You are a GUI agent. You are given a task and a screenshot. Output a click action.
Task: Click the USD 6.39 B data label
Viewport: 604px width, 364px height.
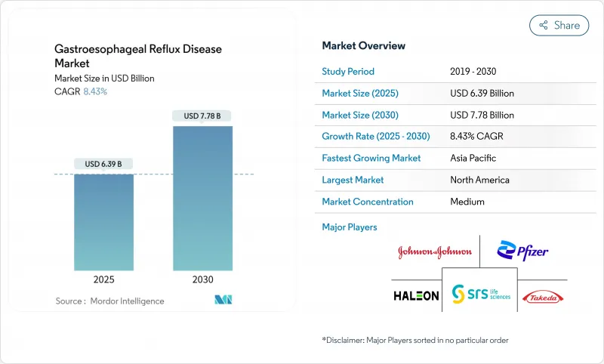(x=103, y=164)
